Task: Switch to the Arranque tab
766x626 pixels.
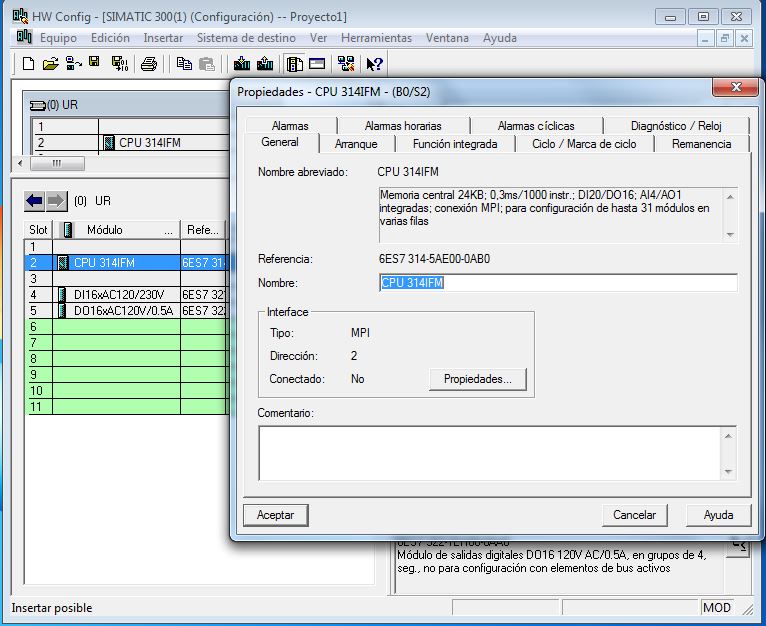Action: [x=356, y=144]
